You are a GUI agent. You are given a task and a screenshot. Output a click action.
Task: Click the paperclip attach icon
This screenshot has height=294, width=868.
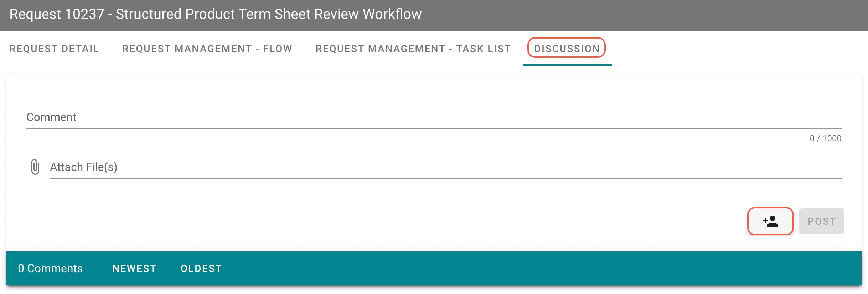(x=35, y=167)
